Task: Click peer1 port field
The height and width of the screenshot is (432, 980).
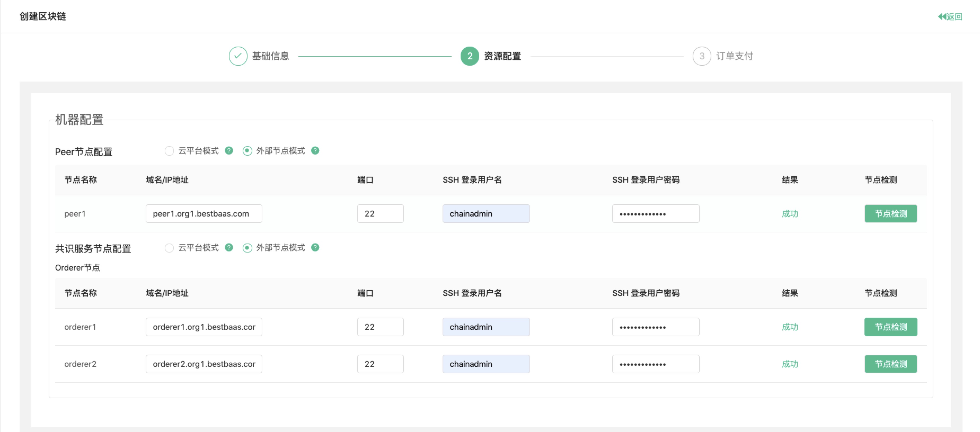Action: pyautogui.click(x=381, y=214)
